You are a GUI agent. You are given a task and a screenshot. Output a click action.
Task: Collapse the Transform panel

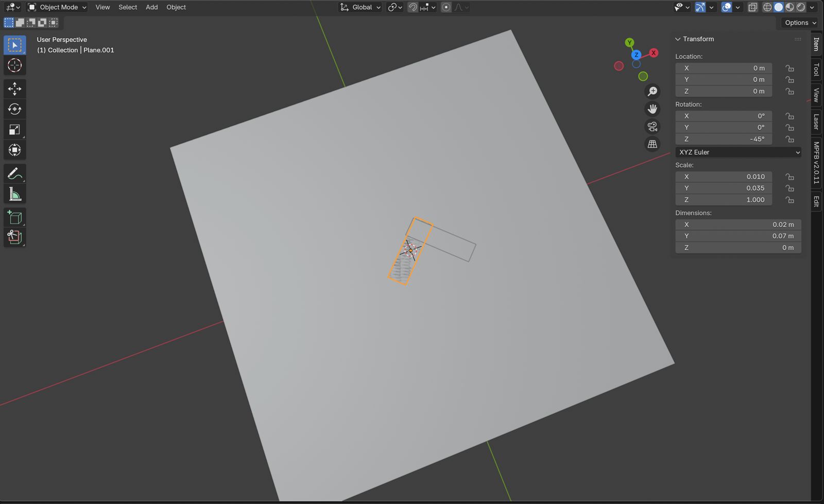click(678, 39)
